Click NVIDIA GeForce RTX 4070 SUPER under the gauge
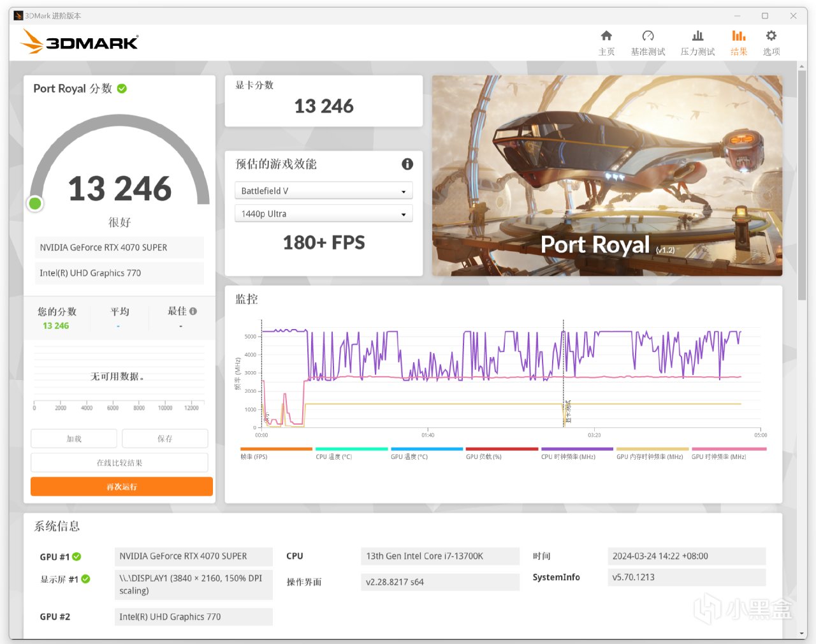 [119, 247]
